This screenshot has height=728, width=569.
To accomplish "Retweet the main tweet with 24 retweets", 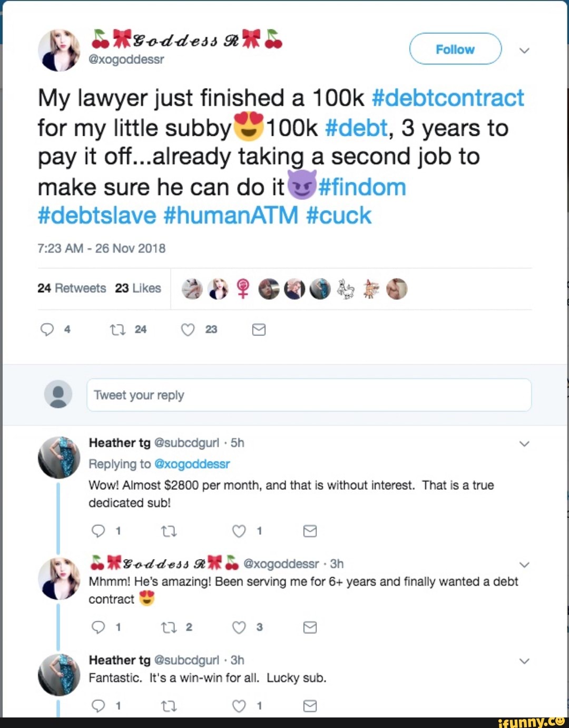I will pyautogui.click(x=117, y=329).
